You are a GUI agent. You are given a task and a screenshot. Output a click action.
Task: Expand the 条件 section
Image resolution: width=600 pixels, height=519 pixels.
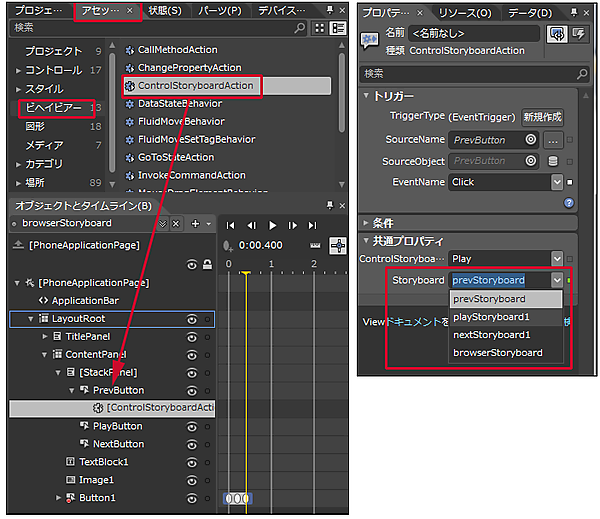(x=366, y=223)
